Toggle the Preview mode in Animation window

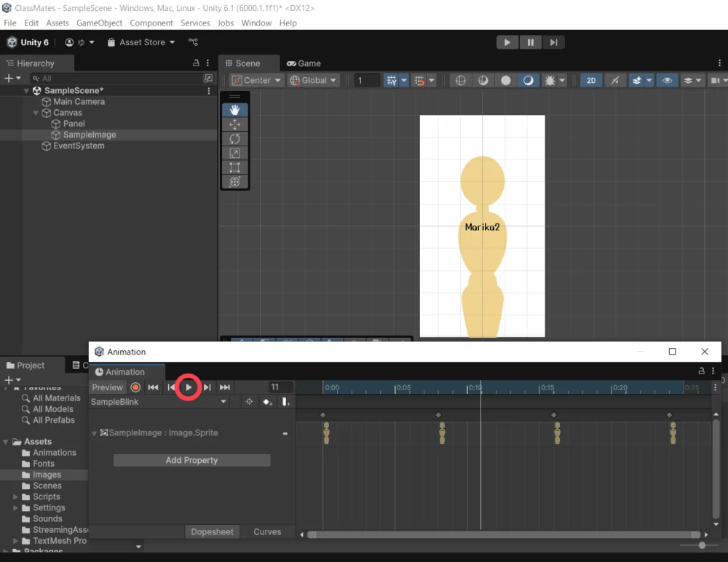(x=108, y=387)
